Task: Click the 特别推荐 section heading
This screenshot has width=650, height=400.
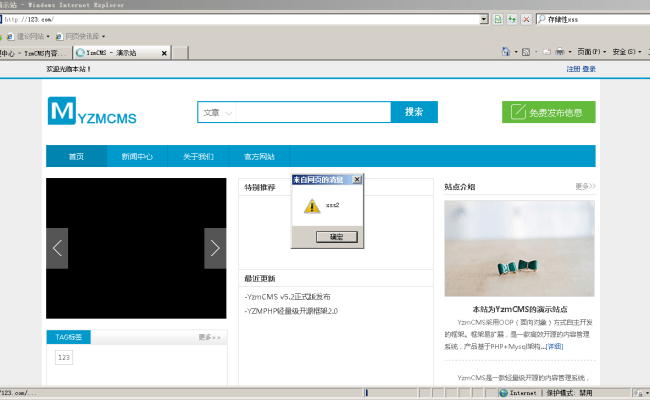Action: (x=260, y=187)
